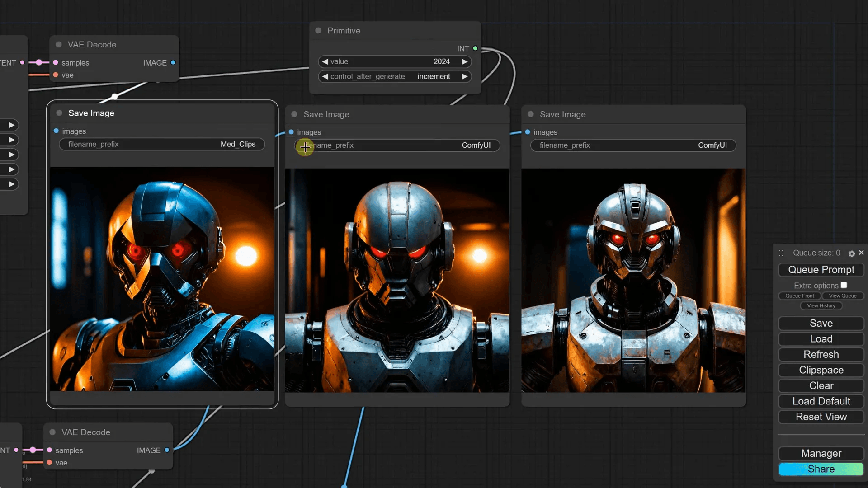Open the Manager menu

coord(821,453)
